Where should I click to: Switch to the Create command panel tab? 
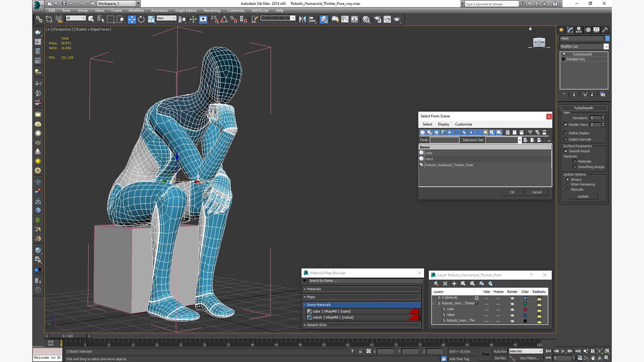[x=561, y=30]
